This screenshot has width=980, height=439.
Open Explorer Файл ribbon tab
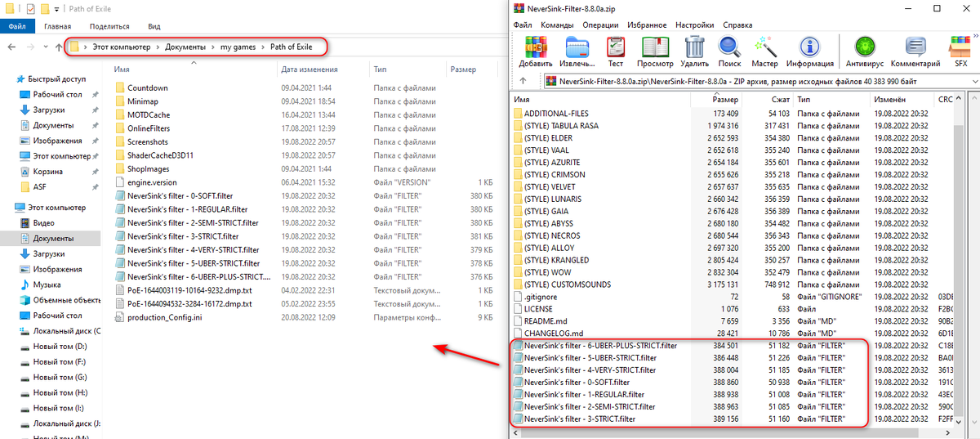[x=16, y=26]
